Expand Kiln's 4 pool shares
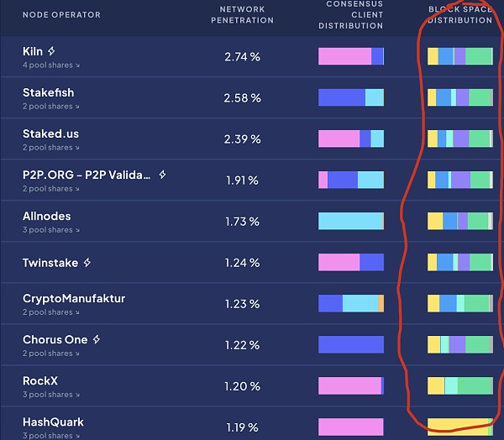The image size is (504, 440). point(51,65)
